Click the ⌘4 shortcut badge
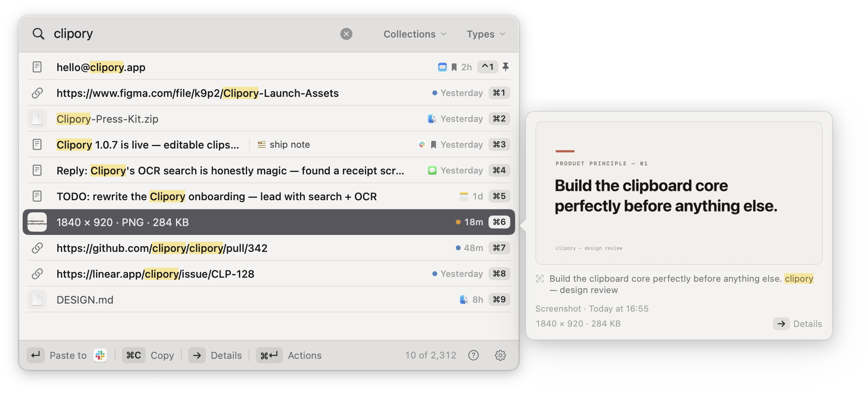 tap(499, 170)
